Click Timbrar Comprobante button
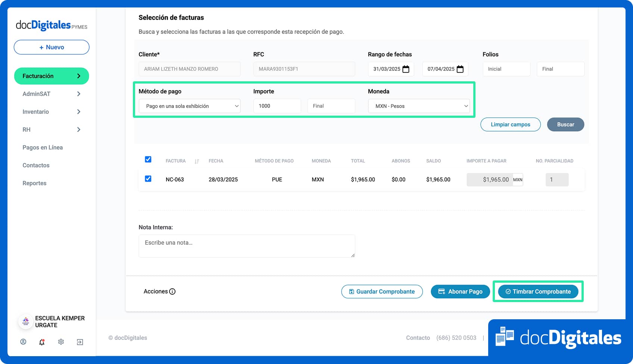Screen dimensions: 633x364 [538, 292]
